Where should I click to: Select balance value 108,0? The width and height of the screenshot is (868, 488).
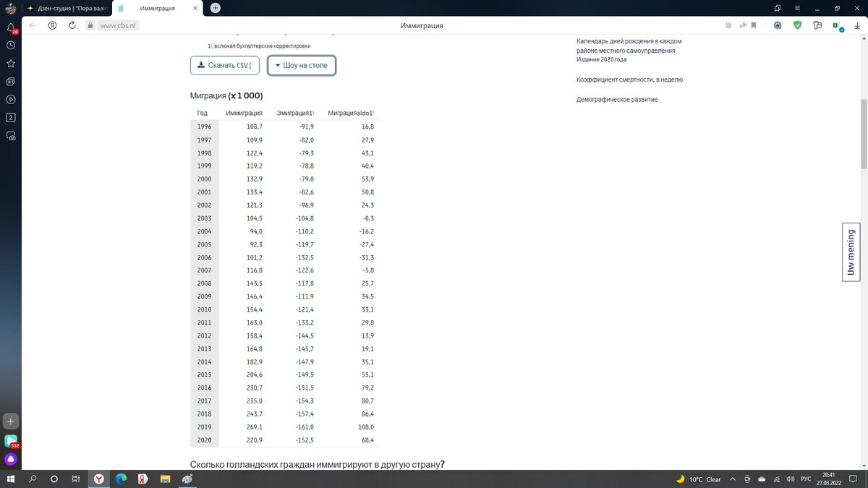tap(365, 427)
